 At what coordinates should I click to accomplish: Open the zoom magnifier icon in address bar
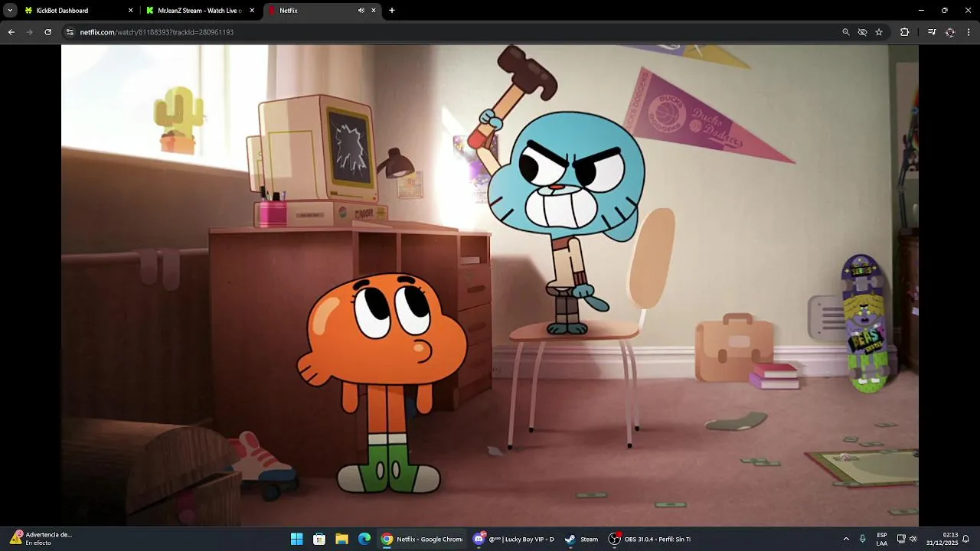coord(846,32)
